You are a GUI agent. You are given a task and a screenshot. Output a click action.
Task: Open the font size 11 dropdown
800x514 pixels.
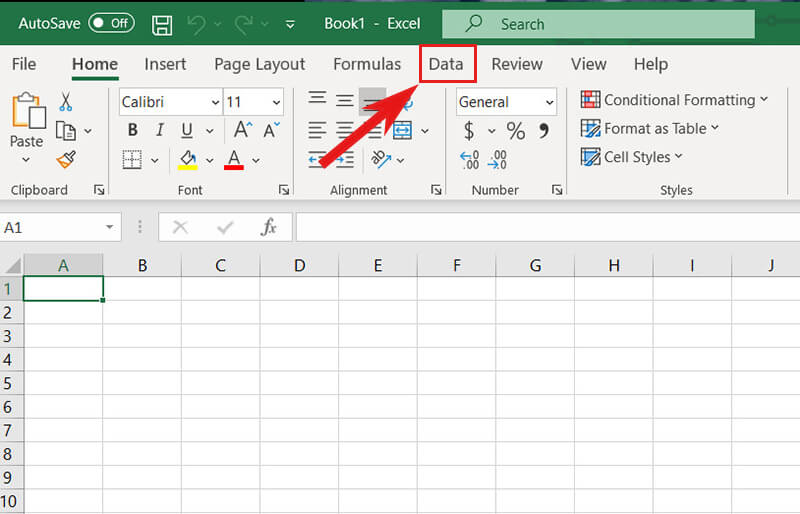click(277, 103)
